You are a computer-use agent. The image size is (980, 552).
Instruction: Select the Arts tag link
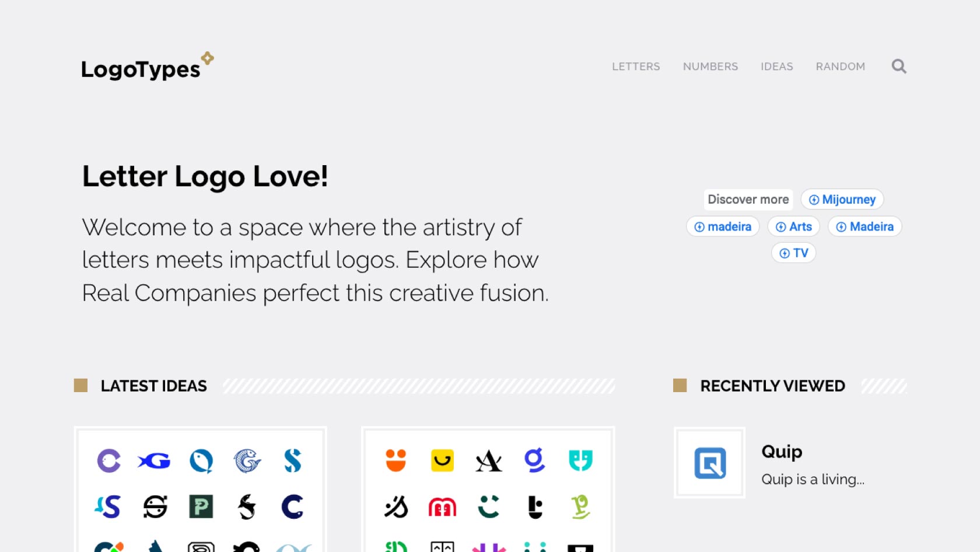coord(793,226)
